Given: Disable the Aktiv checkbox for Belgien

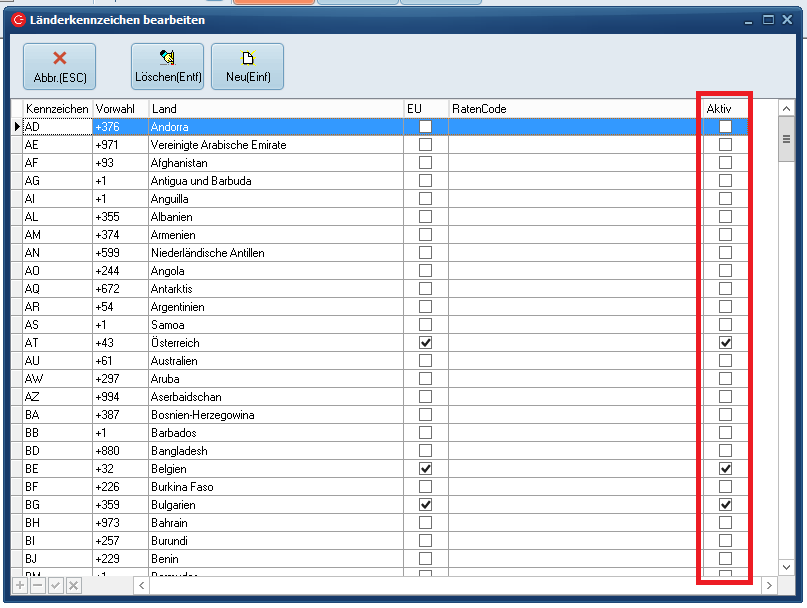Looking at the screenshot, I should tap(725, 469).
